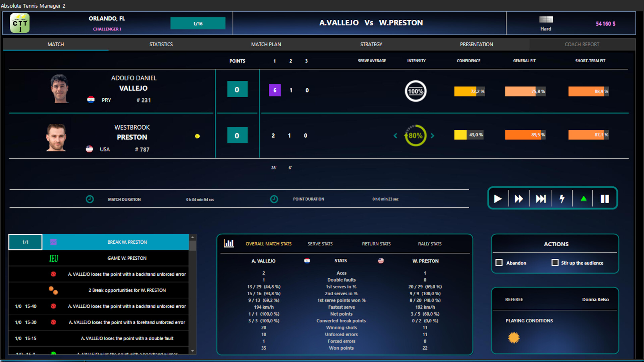Switch to the Statistics tab
The image size is (644, 362).
161,44
